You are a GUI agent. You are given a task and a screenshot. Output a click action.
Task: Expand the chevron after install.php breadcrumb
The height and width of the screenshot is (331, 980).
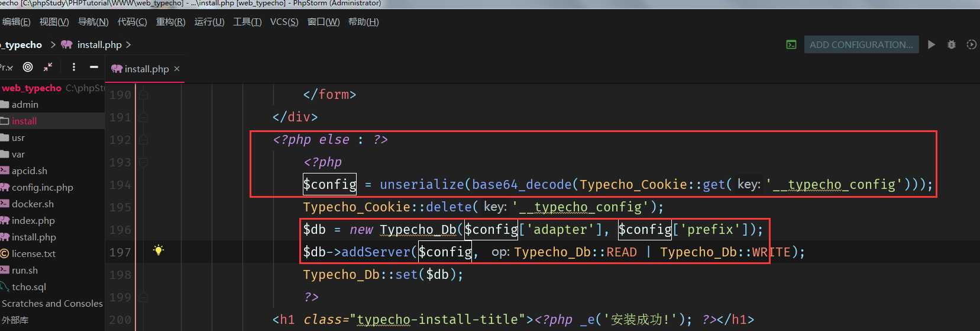point(128,44)
